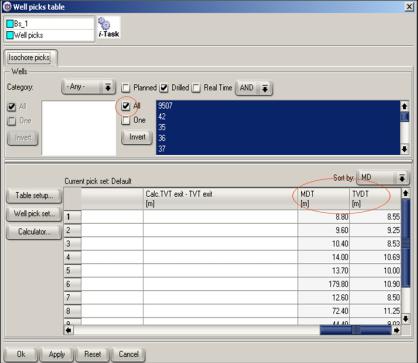The width and height of the screenshot is (418, 363).
Task: Select table row header 7
Action: (x=72, y=297)
